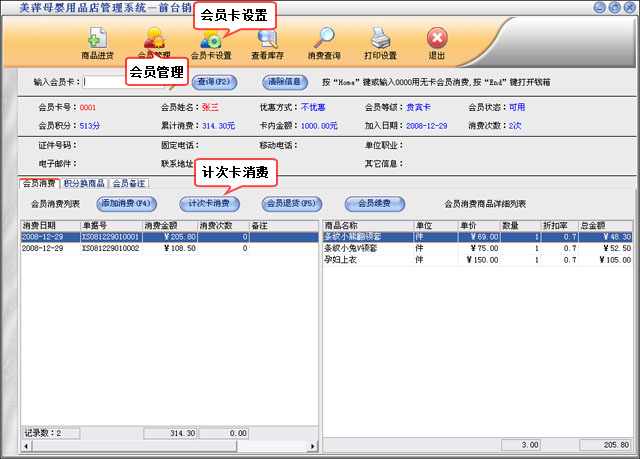Close the window with top-right X
The width and height of the screenshot is (640, 459).
[x=627, y=8]
